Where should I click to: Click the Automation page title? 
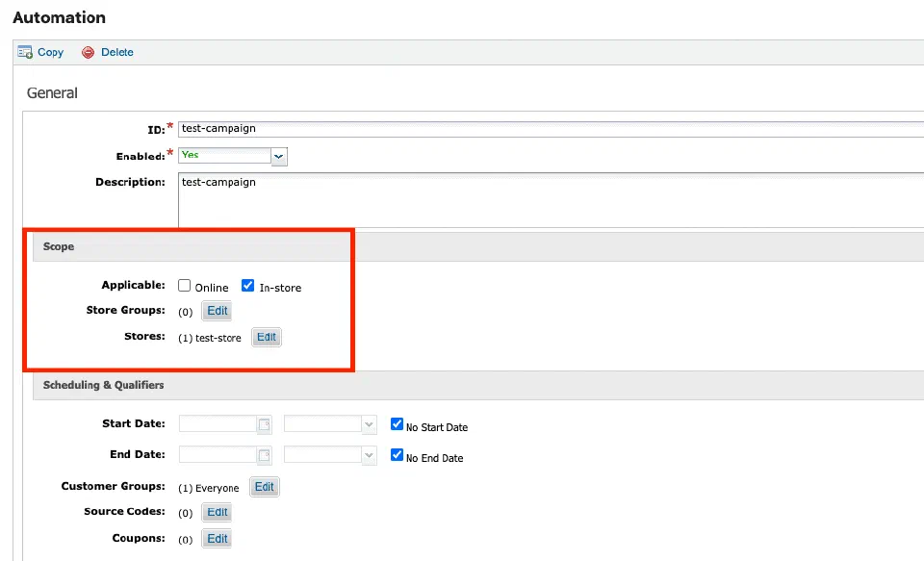(60, 17)
